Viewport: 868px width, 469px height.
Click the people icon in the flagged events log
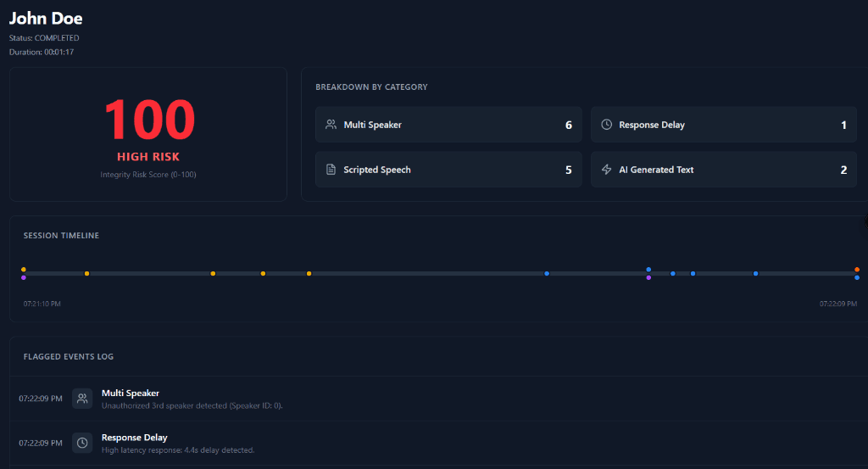[82, 399]
